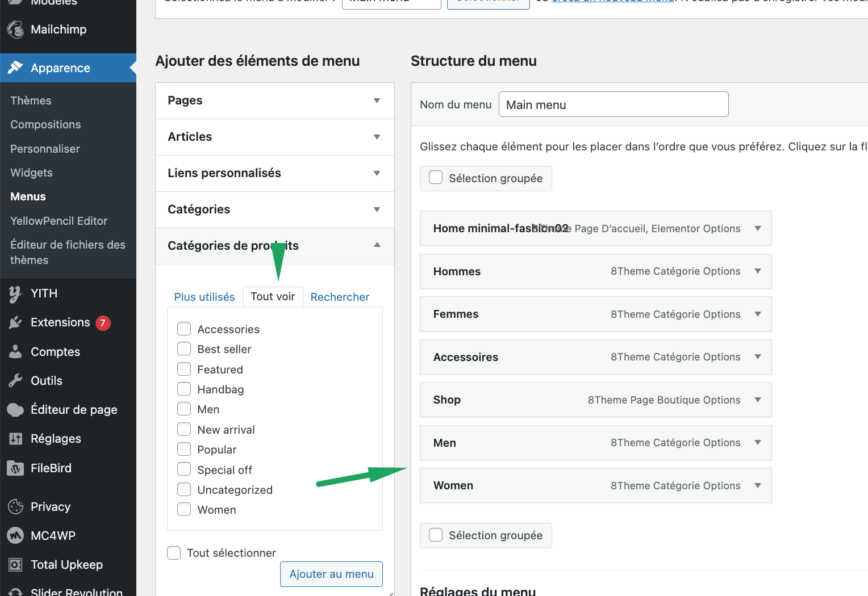Image resolution: width=868 pixels, height=596 pixels.
Task: Click the Éditeur de page cloud icon
Action: point(15,410)
